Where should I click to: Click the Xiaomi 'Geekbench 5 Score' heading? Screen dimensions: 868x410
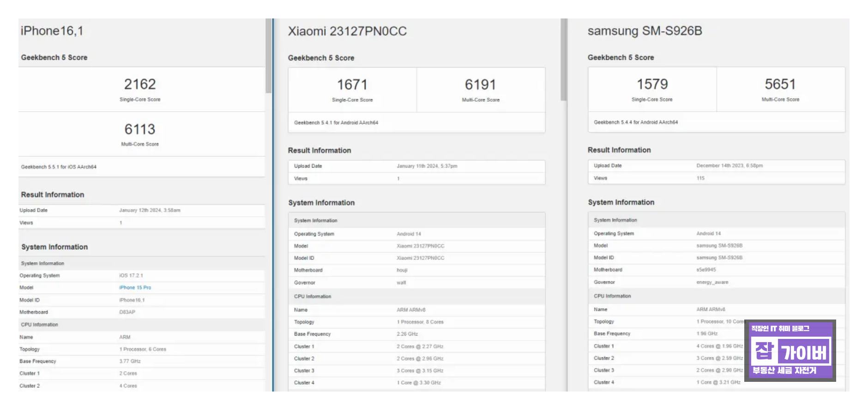321,58
